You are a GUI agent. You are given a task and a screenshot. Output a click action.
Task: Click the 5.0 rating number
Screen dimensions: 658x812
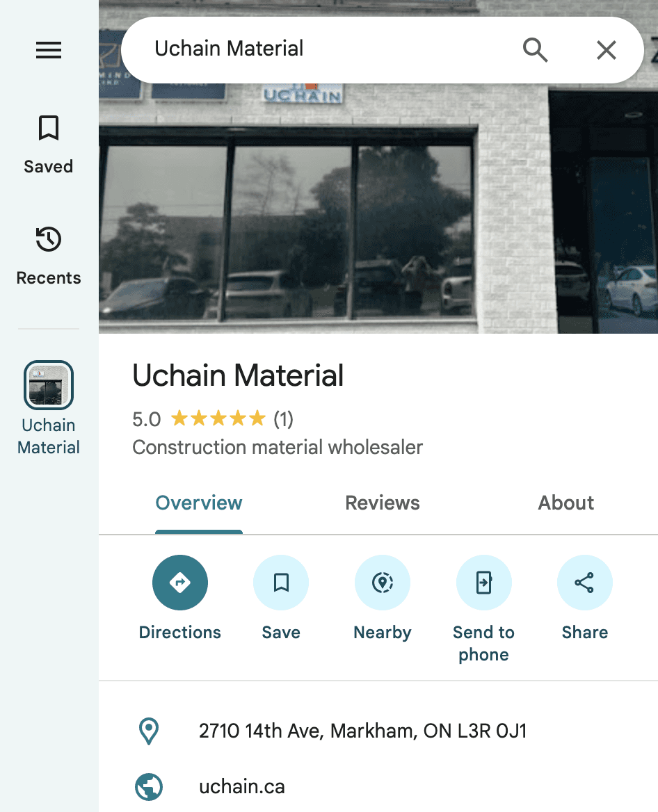click(147, 419)
